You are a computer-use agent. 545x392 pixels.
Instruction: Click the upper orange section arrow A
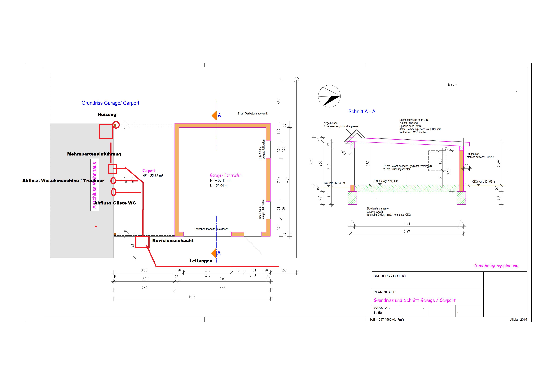[x=214, y=116]
